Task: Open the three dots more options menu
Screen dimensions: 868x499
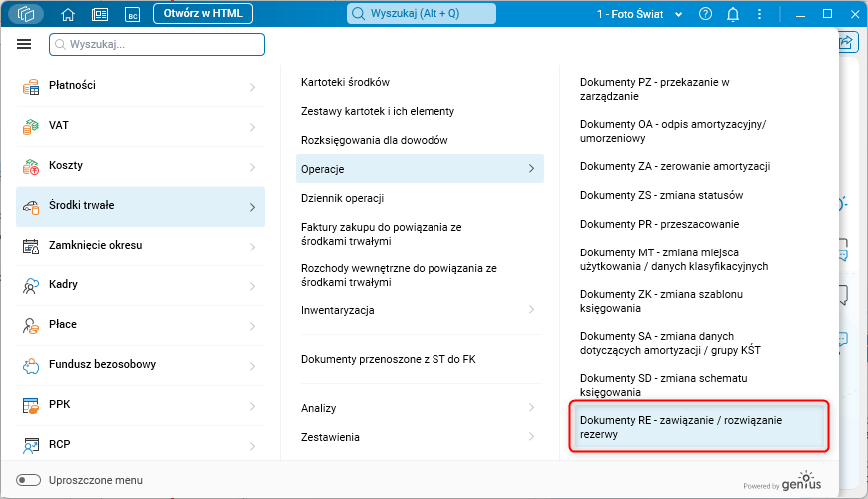Action: click(x=759, y=14)
